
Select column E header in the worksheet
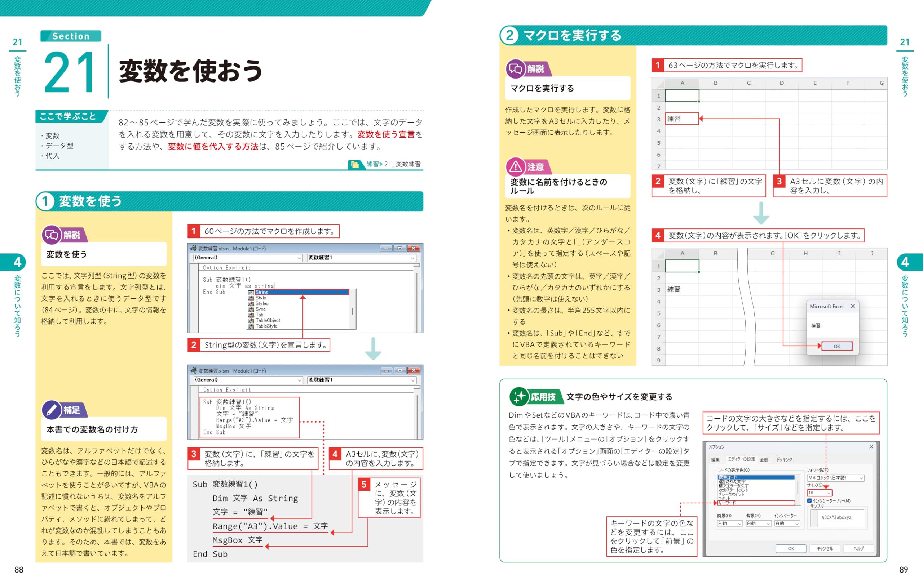tap(815, 83)
